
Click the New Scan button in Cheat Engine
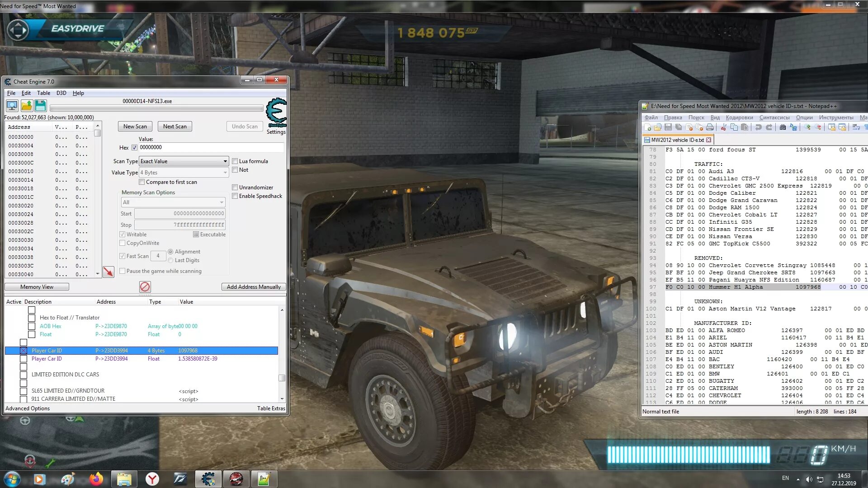coord(134,126)
